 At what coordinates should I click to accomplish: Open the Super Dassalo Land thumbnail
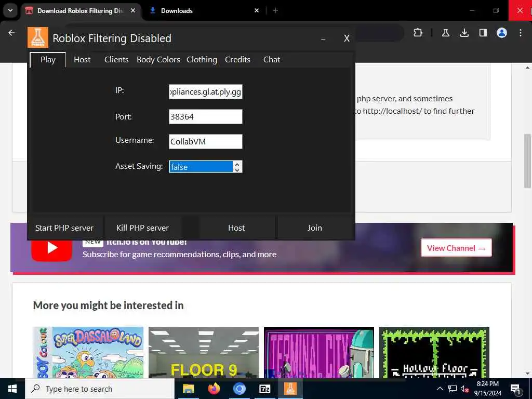click(88, 352)
